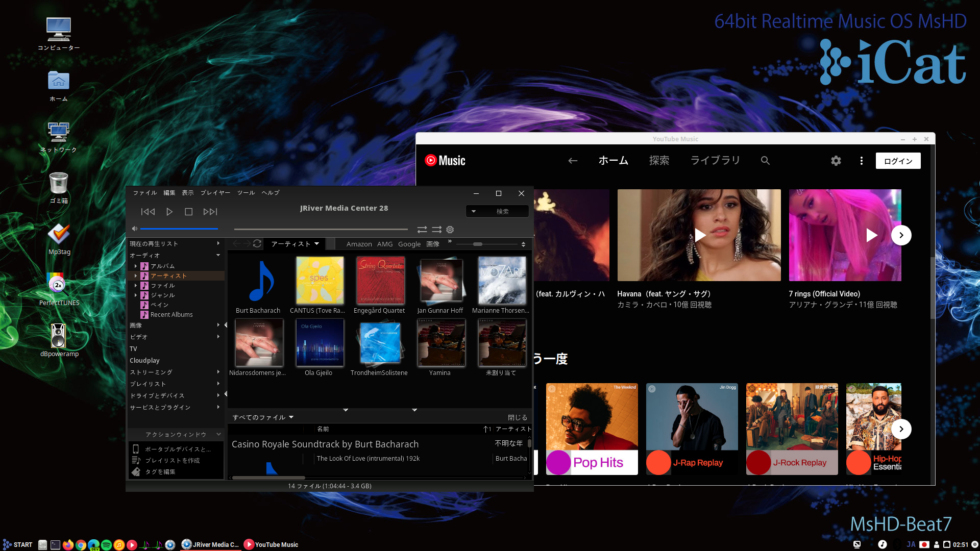Expand the アルバム tree item
Viewport: 980px width, 551px height.
[136, 266]
